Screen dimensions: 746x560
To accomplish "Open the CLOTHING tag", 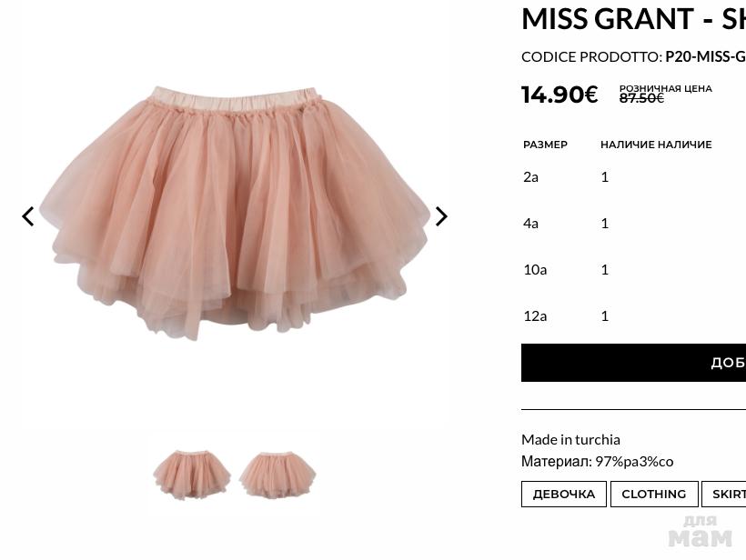I will pyautogui.click(x=653, y=494).
